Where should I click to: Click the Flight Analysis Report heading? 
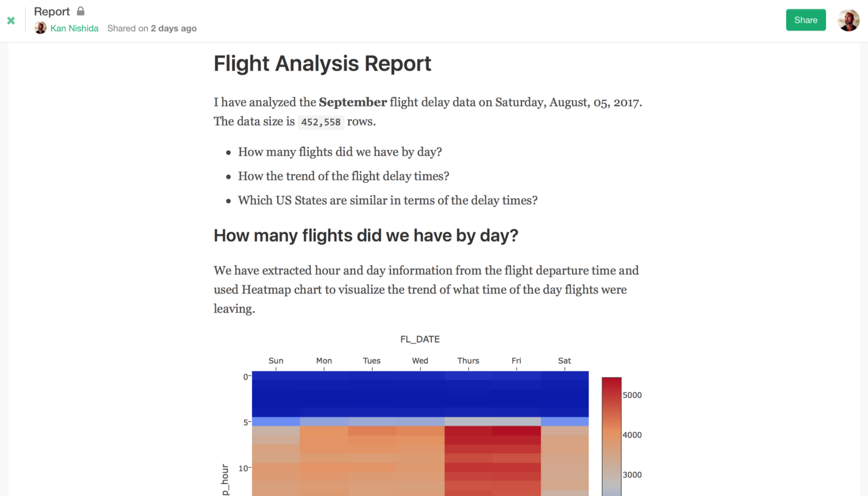click(322, 63)
